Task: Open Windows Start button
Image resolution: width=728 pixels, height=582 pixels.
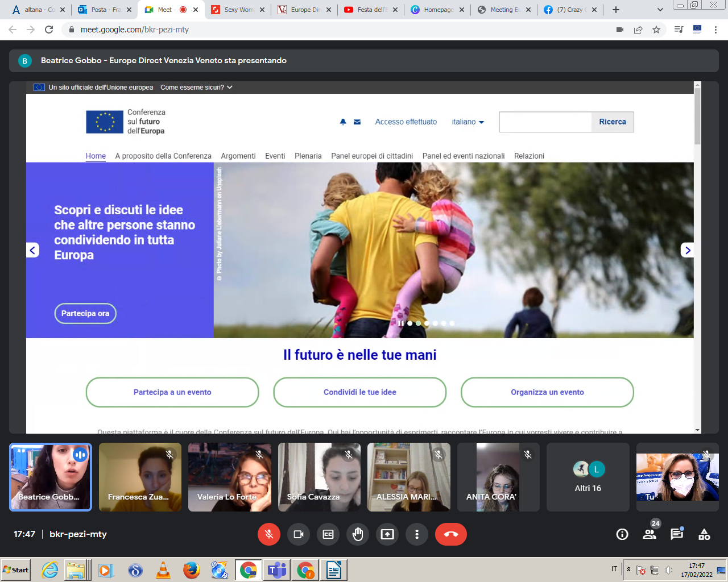Action: click(x=16, y=570)
